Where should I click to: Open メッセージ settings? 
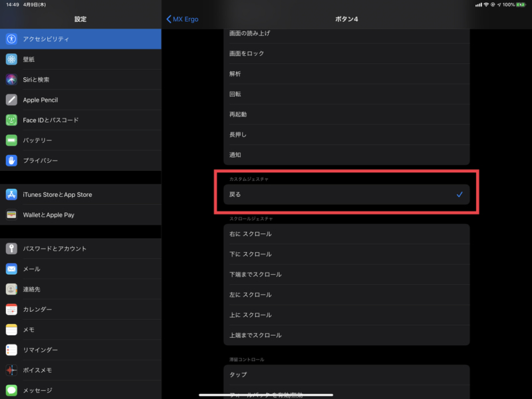click(x=80, y=390)
